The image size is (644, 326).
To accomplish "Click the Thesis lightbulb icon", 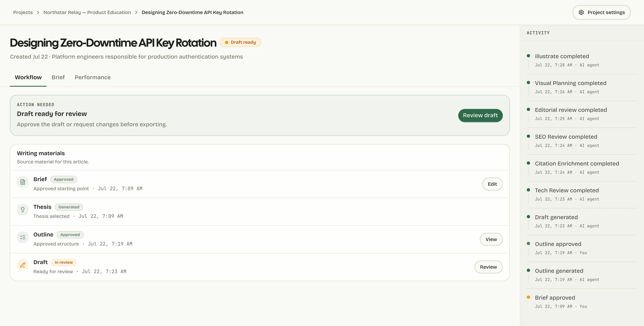I will pyautogui.click(x=23, y=210).
